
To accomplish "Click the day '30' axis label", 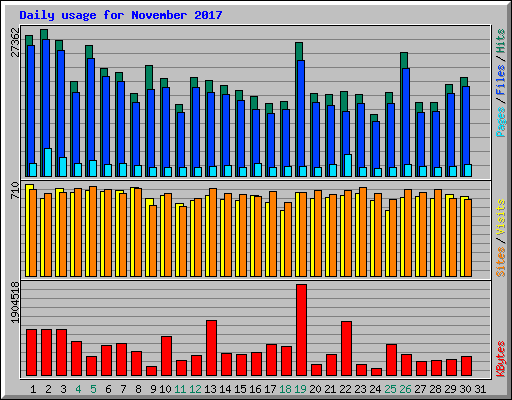I will point(465,389).
